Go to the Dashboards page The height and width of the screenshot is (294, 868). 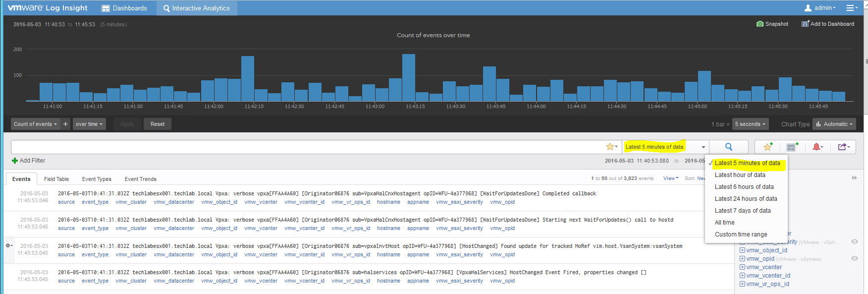coord(124,8)
